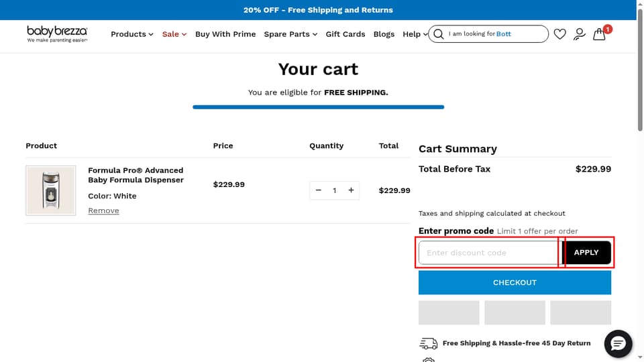
Task: Expand the Spare Parts menu
Action: (x=290, y=34)
